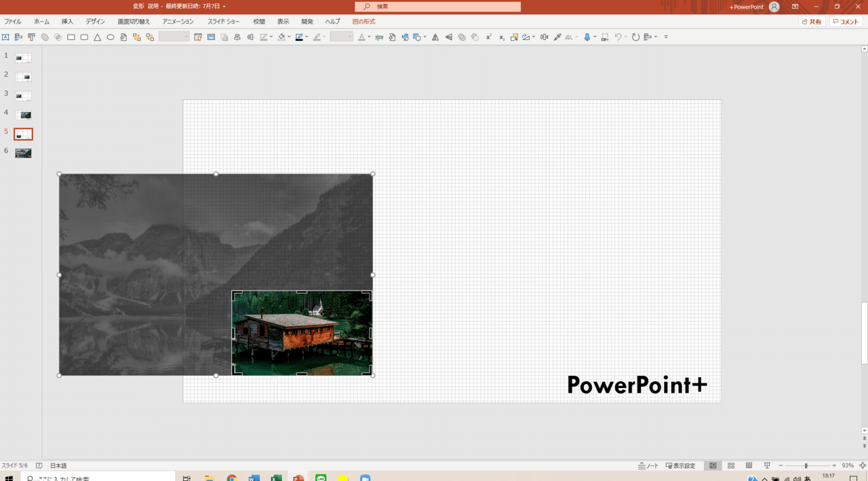This screenshot has height=481, width=868.
Task: Expand the quick access toolbar customize menu
Action: (x=666, y=37)
